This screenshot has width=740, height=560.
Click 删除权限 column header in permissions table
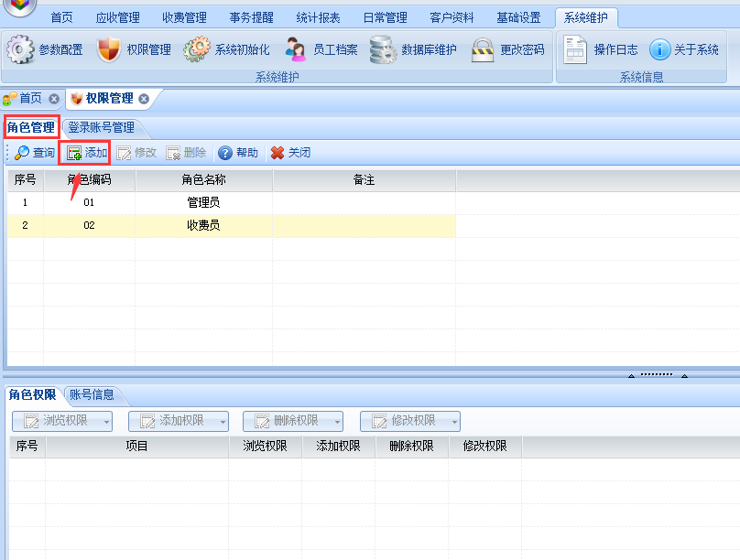pos(411,446)
